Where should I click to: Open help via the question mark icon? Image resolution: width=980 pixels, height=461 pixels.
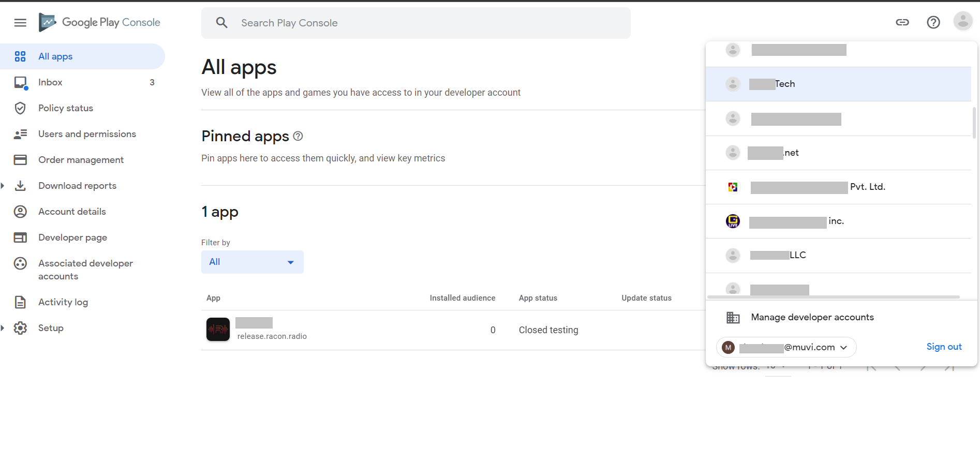click(933, 22)
